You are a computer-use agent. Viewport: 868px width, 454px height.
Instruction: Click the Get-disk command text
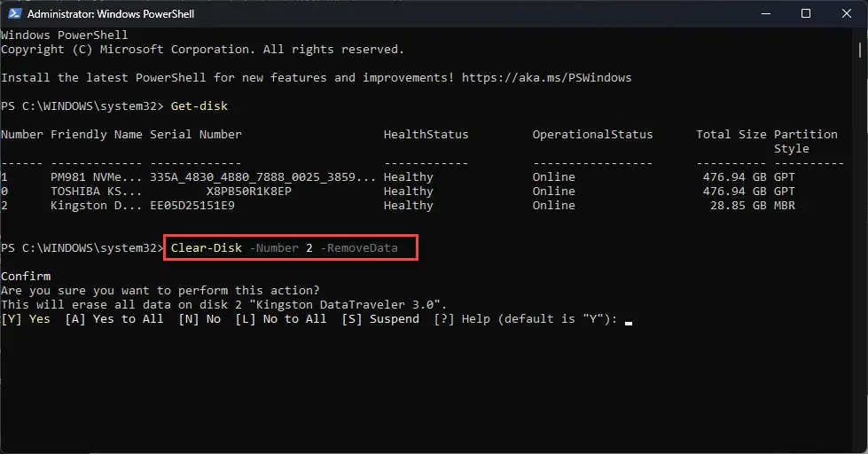(x=199, y=106)
